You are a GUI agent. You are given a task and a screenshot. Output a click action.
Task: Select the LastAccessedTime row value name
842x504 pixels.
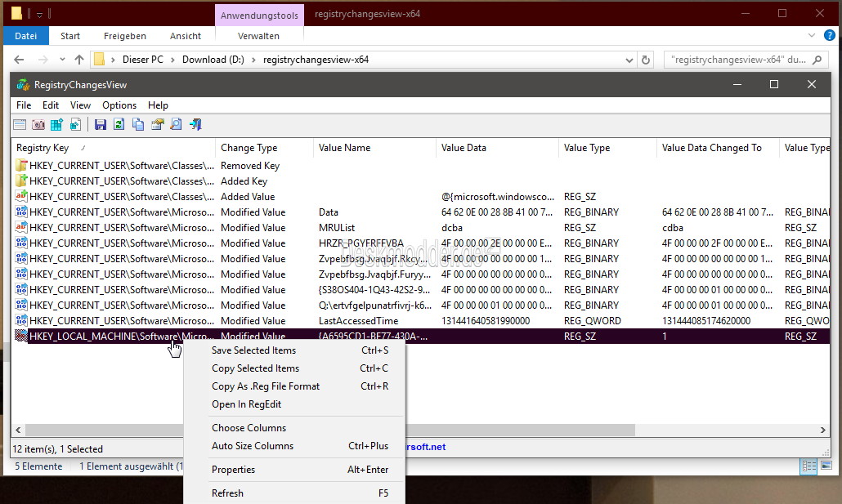click(358, 320)
